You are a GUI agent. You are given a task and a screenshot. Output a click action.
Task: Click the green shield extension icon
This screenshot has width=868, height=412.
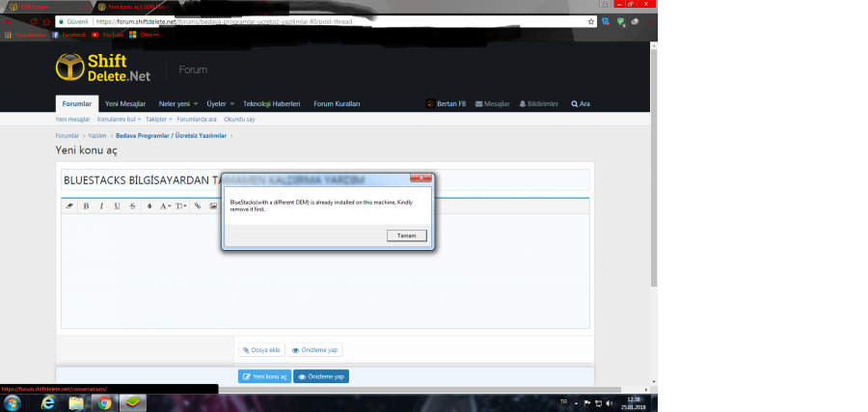tap(620, 21)
